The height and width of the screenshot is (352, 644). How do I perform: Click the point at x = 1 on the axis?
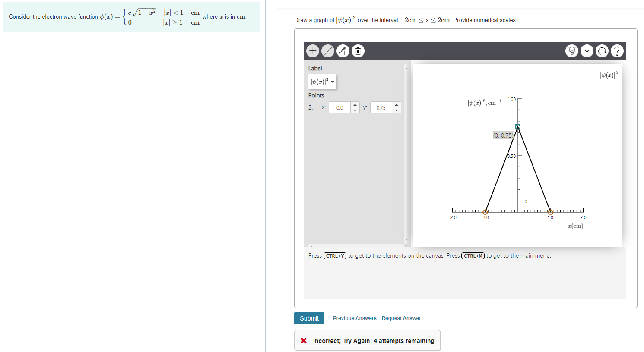(550, 212)
